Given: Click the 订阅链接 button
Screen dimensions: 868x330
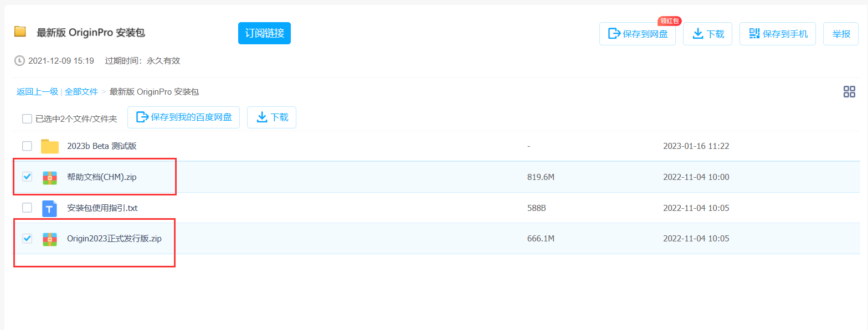Looking at the screenshot, I should coord(264,33).
